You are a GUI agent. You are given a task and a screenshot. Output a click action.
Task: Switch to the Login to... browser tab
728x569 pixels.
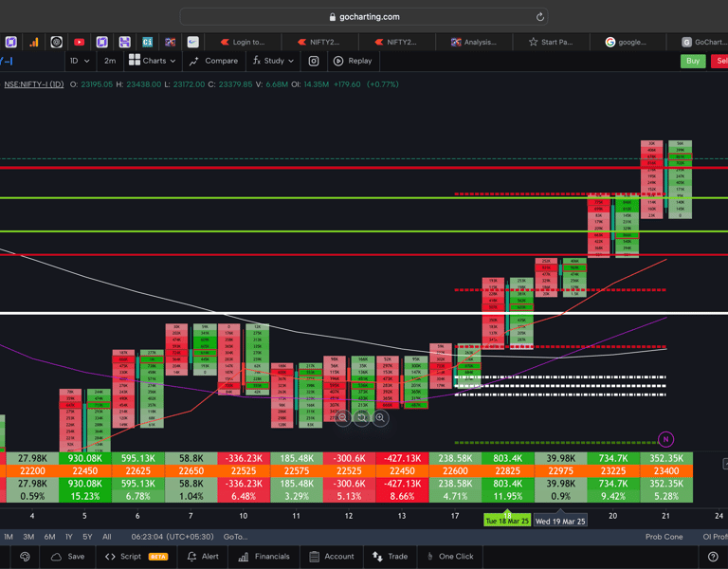[x=243, y=43]
